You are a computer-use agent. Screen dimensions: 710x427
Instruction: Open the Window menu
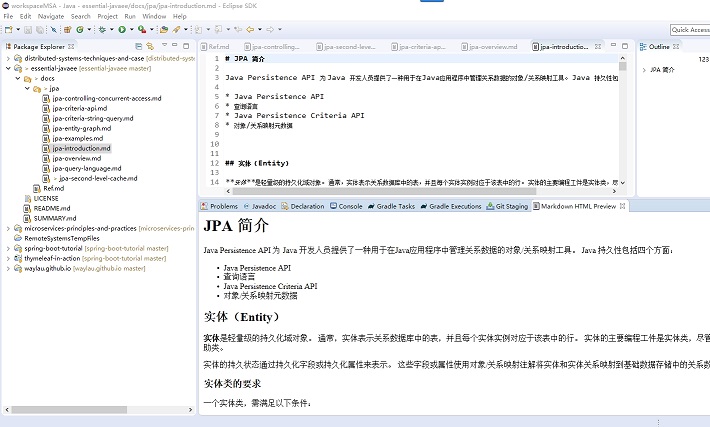tap(154, 16)
